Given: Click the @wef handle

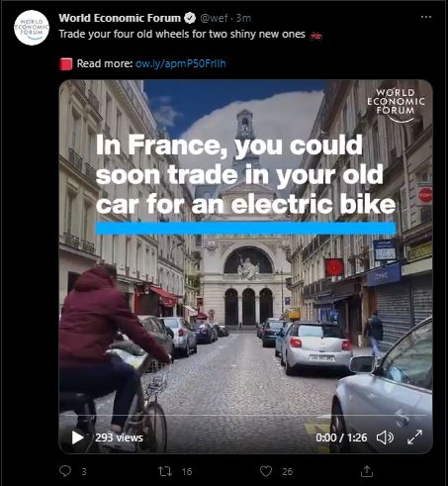Looking at the screenshot, I should (214, 18).
